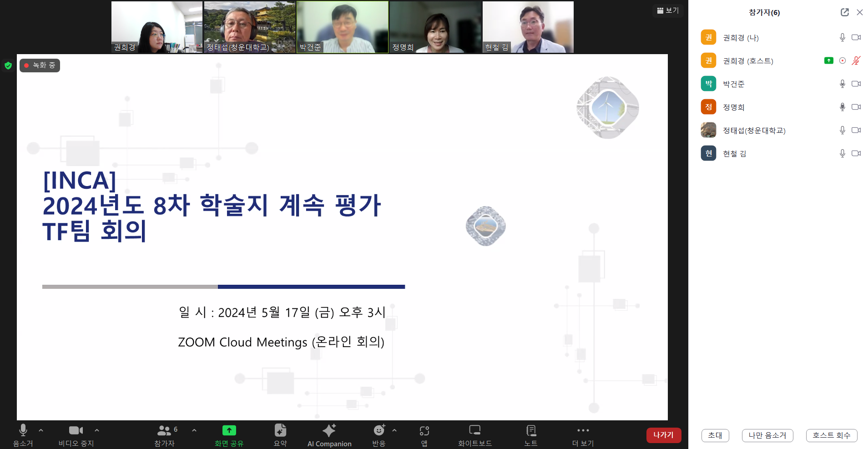The width and height of the screenshot is (868, 449).
Task: Toggle microphone icon for 권희경 (나)
Action: [x=843, y=37]
